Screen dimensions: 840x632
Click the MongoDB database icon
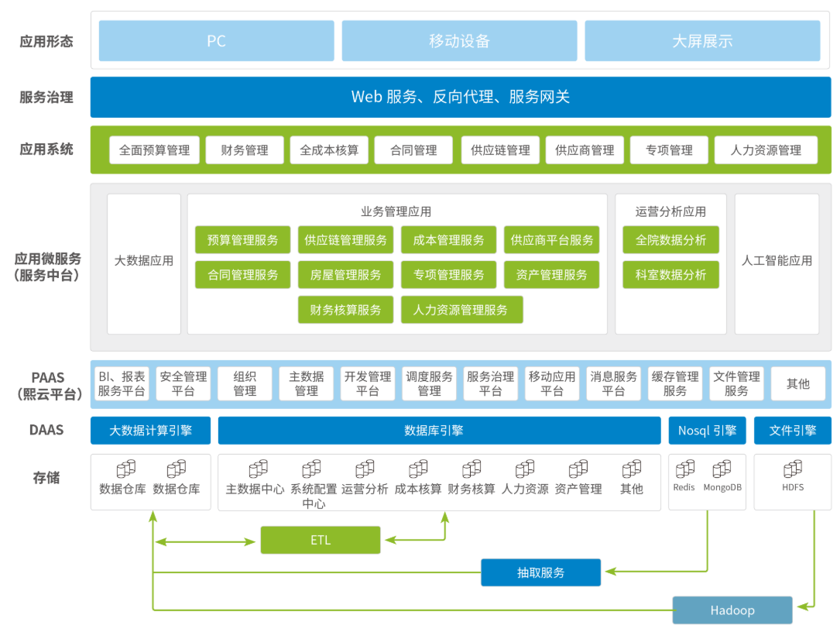(x=722, y=469)
